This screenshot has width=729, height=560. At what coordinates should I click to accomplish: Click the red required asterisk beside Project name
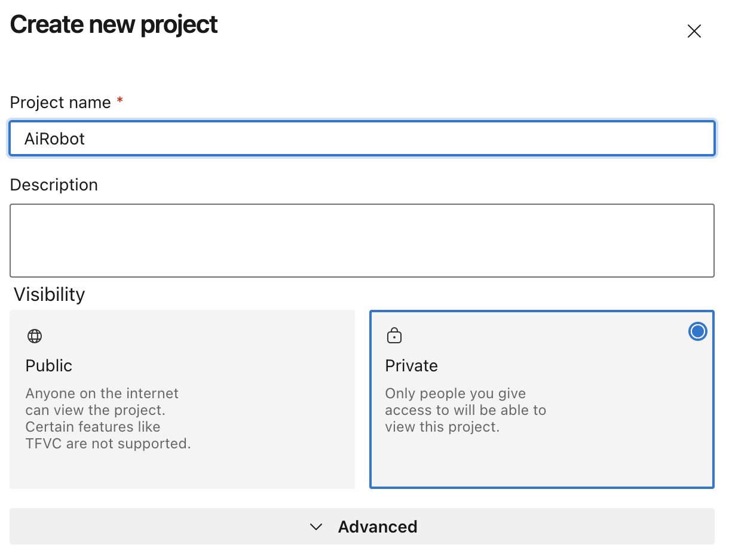pos(119,102)
